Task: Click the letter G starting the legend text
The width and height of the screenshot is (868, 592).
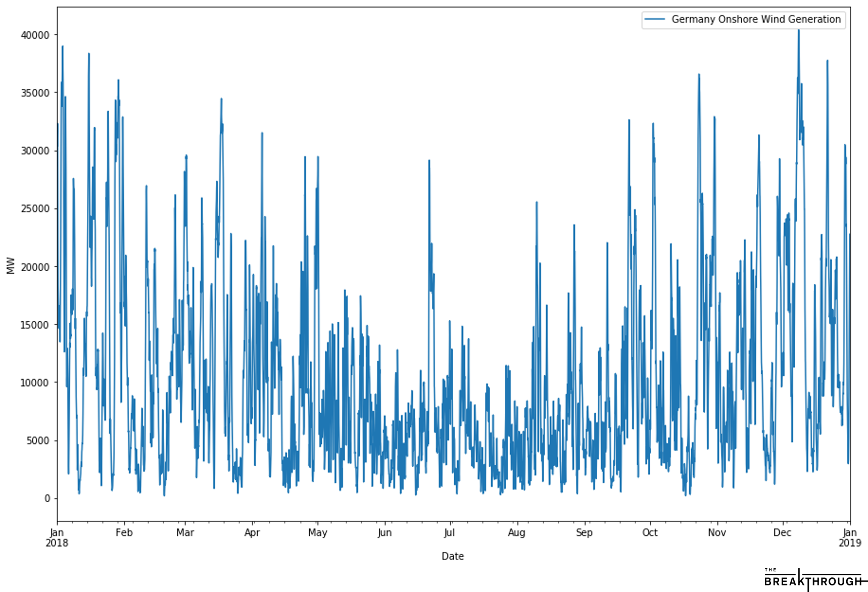Action: (x=675, y=20)
